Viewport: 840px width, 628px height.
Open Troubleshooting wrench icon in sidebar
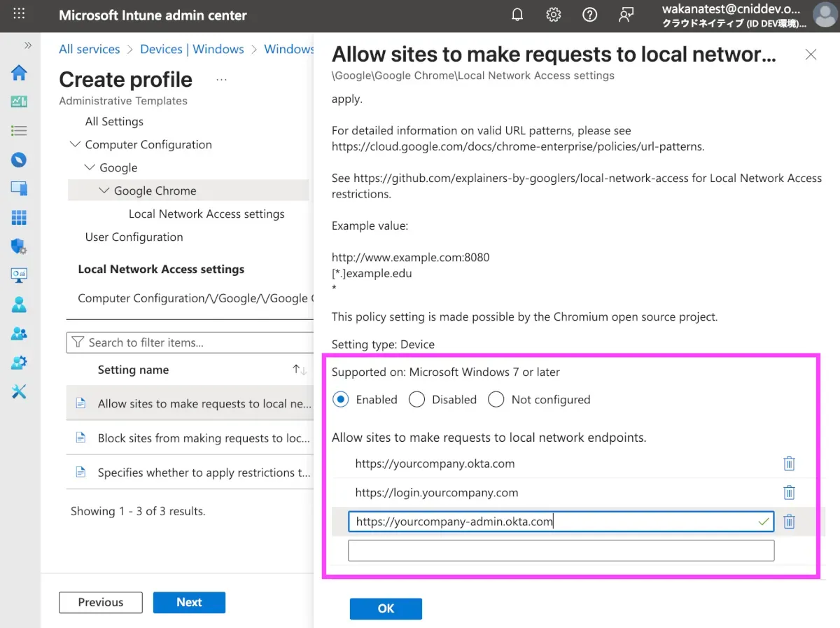pos(19,391)
